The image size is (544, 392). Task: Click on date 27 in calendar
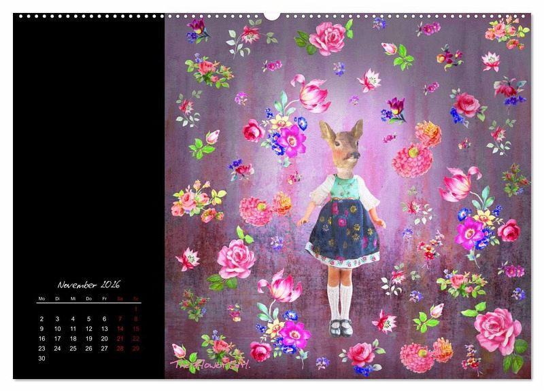[x=104, y=349]
